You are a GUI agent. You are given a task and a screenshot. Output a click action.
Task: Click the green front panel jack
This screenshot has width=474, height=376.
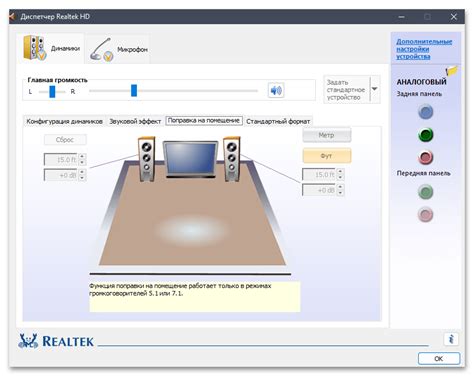pyautogui.click(x=426, y=192)
